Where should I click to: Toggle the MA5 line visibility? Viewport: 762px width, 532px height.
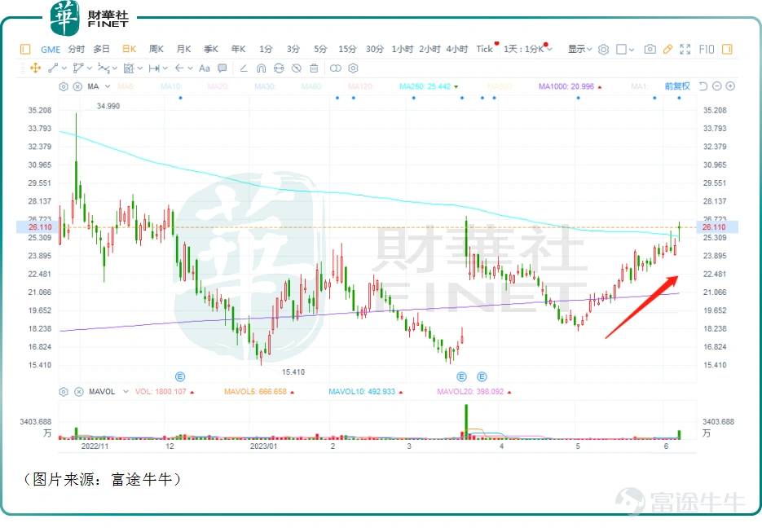point(126,86)
